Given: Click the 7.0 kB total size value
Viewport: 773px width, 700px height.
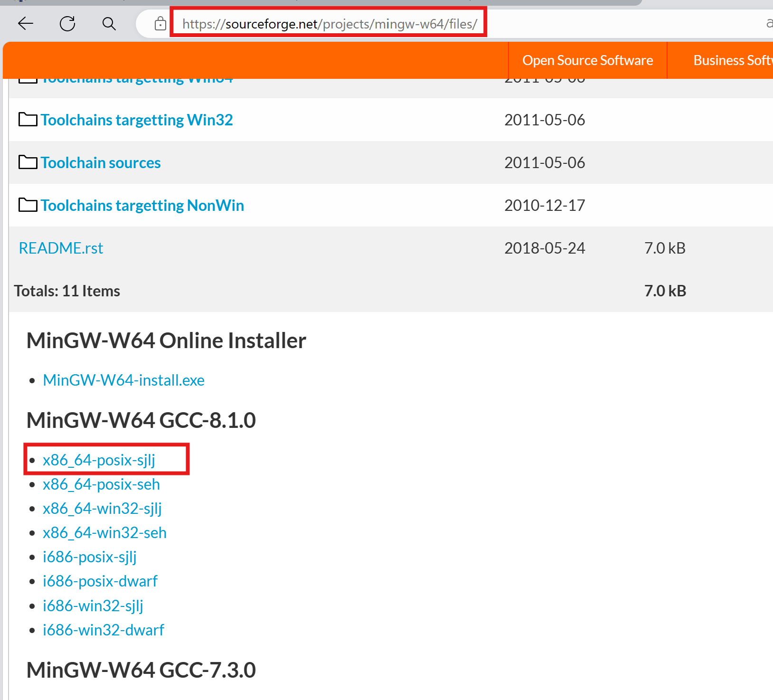Looking at the screenshot, I should coord(665,291).
